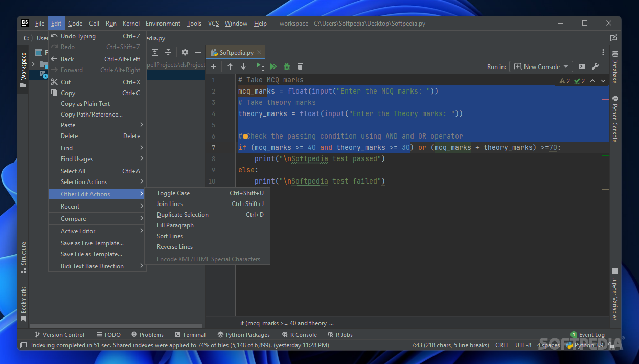
Task: Choose Select All in the Edit menu
Action: click(97, 171)
